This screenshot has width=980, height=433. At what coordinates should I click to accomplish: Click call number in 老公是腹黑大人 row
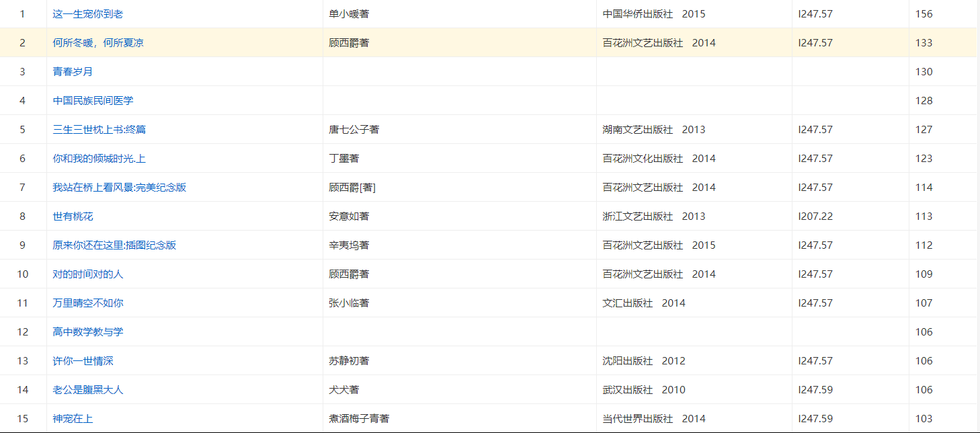coord(815,389)
